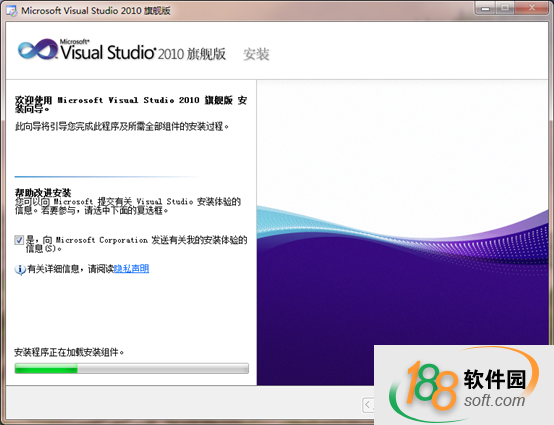This screenshot has width=554, height=425.
Task: Maximize the installer window
Action: click(x=505, y=8)
